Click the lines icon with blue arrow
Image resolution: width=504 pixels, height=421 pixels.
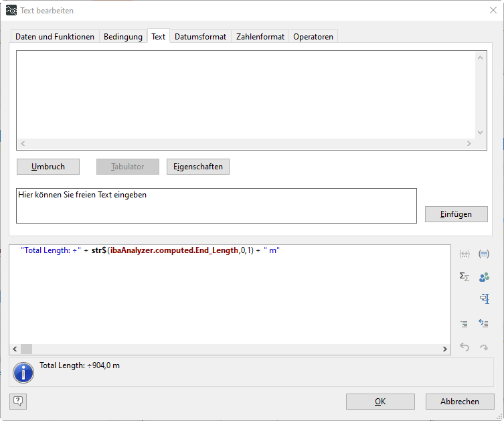(483, 323)
